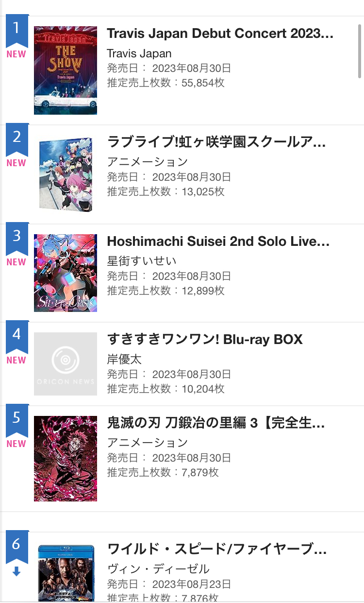364x603 pixels.
Task: Click the Shout in Crisis cover thumbnail
Action: 66,273
